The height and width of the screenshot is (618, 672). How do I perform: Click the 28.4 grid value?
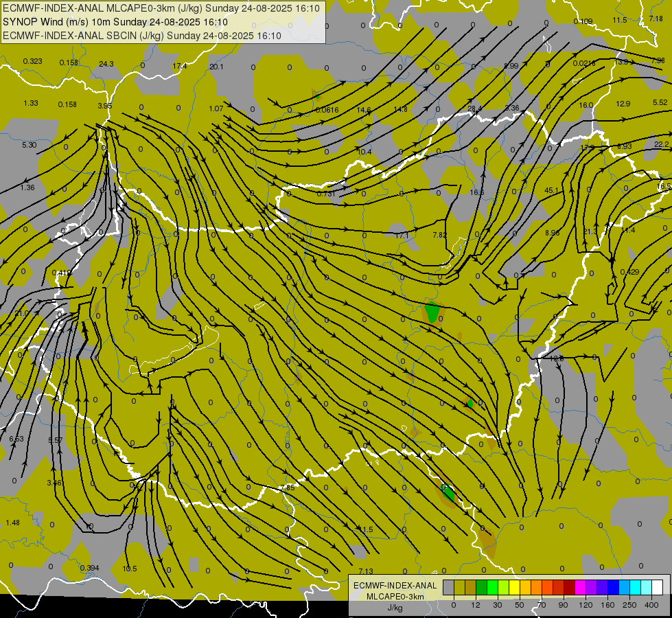click(x=474, y=109)
